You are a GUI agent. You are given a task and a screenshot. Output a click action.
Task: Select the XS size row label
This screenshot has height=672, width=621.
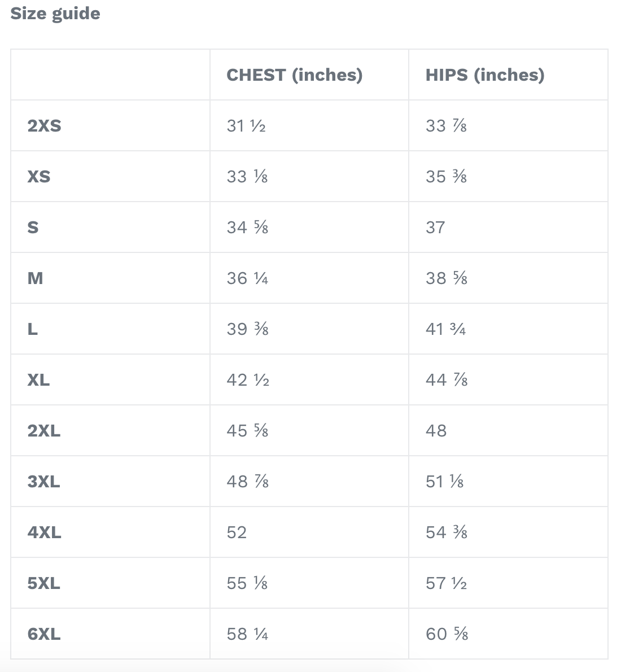(38, 176)
